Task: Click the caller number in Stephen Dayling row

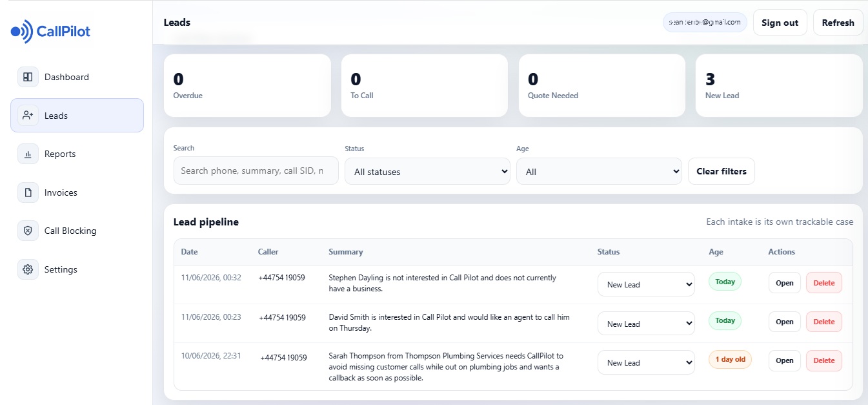Action: click(x=281, y=278)
